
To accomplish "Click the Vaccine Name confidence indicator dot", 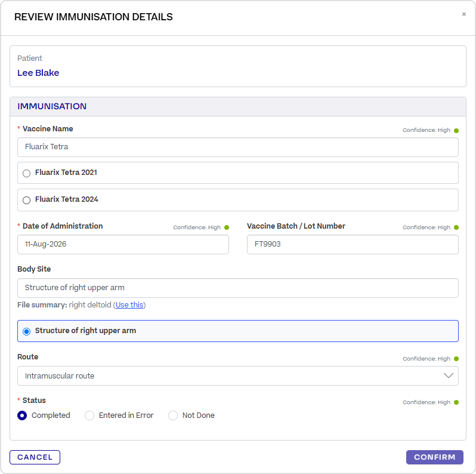I will [x=456, y=131].
